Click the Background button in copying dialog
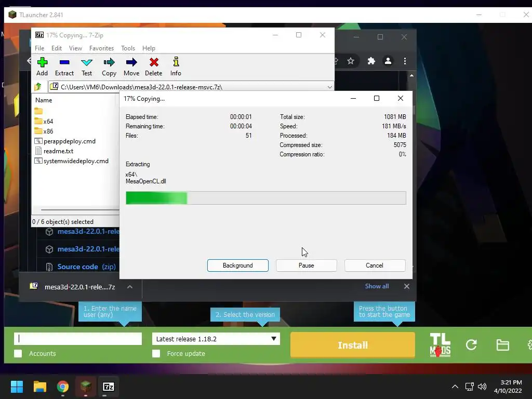532x399 pixels. [x=238, y=265]
